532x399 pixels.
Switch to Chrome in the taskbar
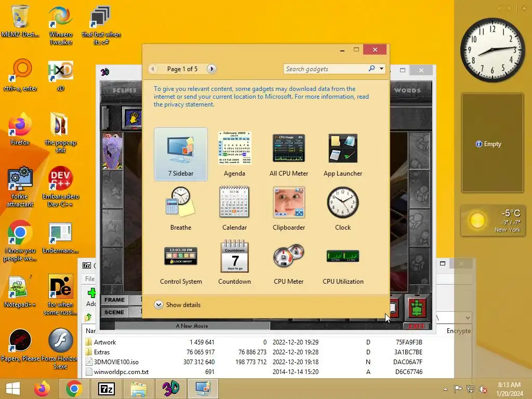74,389
